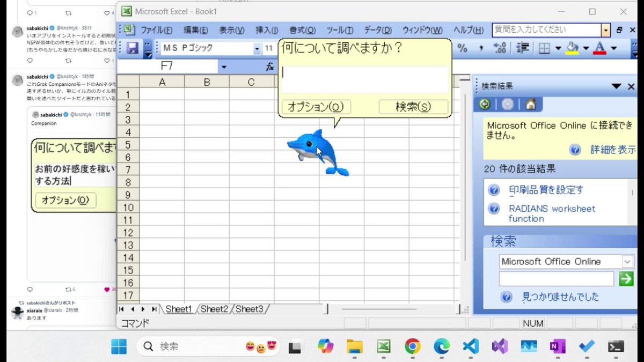Open the 印刷品質を設定す help result
Screen dimensions: 644x362
pyautogui.click(x=546, y=190)
